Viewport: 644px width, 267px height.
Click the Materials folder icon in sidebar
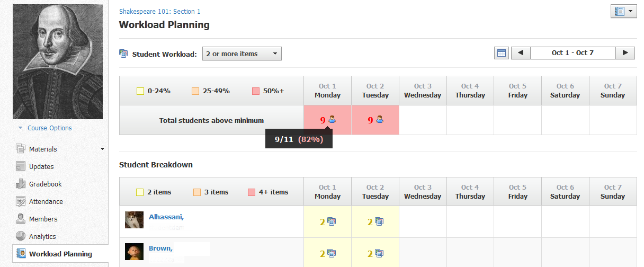coord(21,149)
